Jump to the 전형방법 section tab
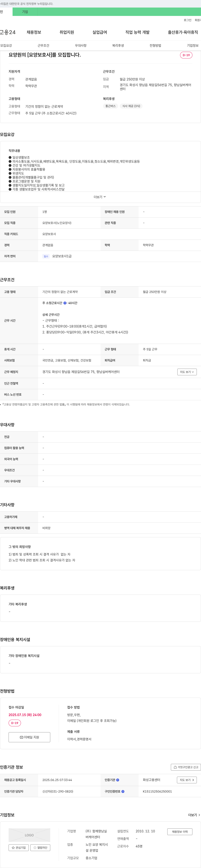201x868 pixels. click(156, 45)
